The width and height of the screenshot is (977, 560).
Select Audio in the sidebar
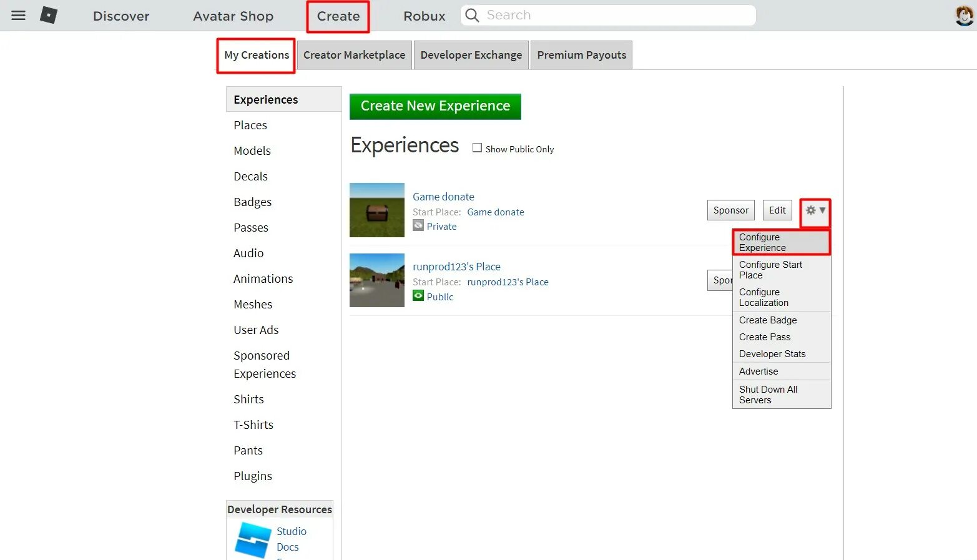248,253
